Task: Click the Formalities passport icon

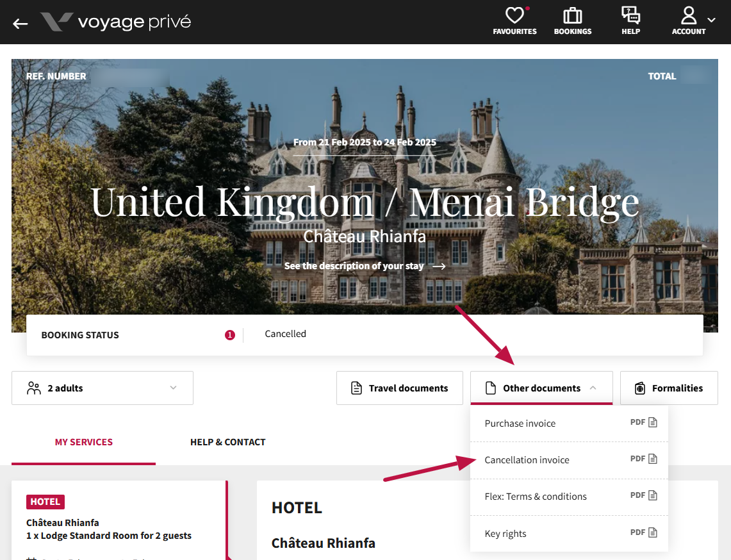Action: (640, 388)
